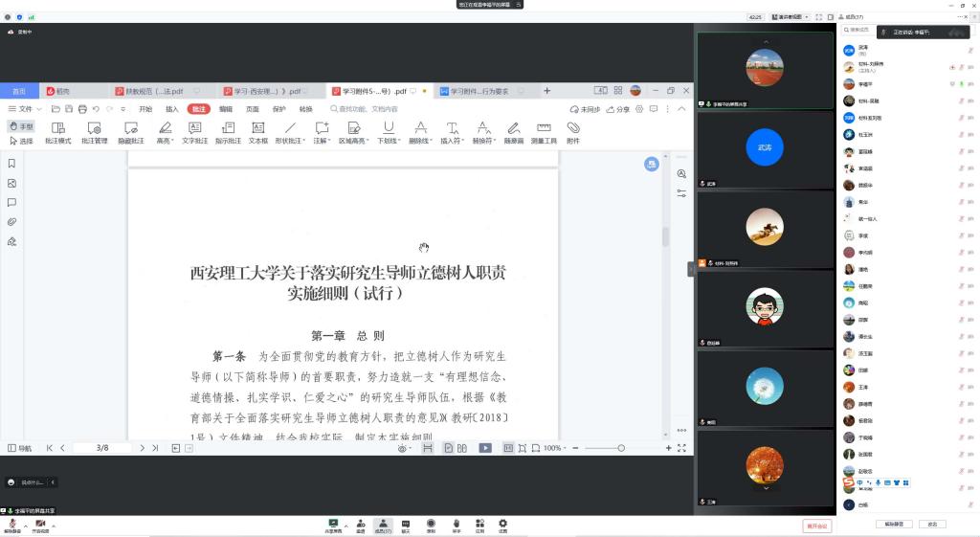Open the 高亮 highlight dropdown
Screen dimensions: 980x537
pos(165,133)
